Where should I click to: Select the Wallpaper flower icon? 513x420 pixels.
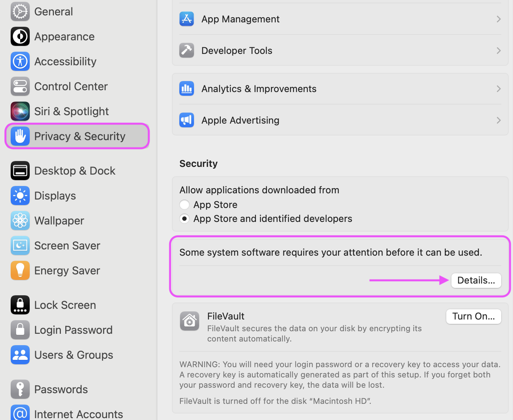click(x=20, y=220)
